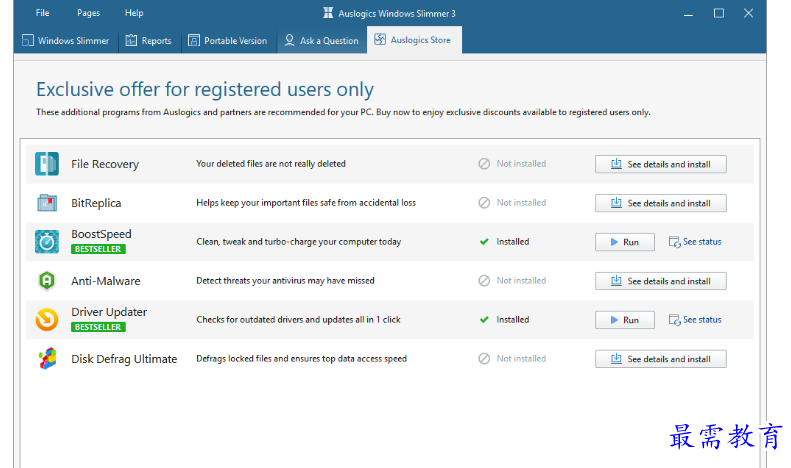Switch to the Reports tab
The image size is (791, 468).
click(x=149, y=41)
